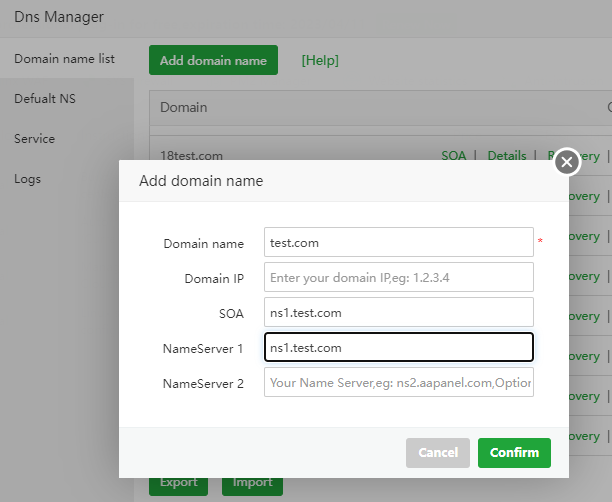
Task: Click the green Add domain name button
Action: coord(213,60)
